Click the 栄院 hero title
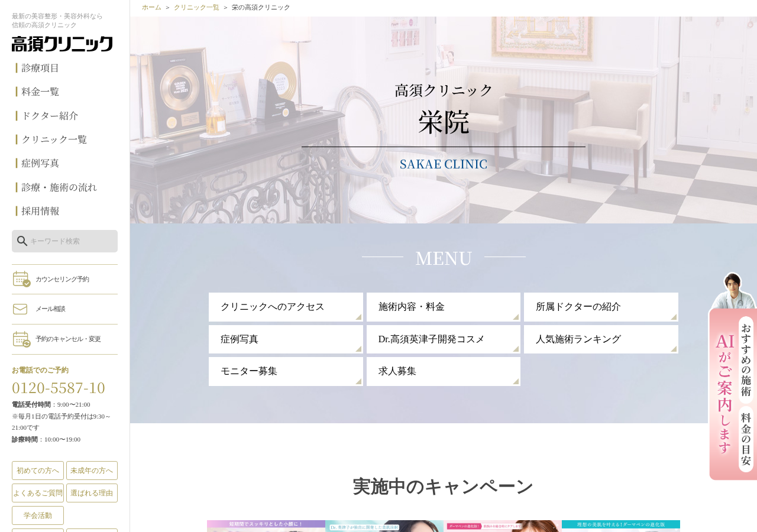Viewport: 757px width, 532px height. pyautogui.click(x=444, y=122)
